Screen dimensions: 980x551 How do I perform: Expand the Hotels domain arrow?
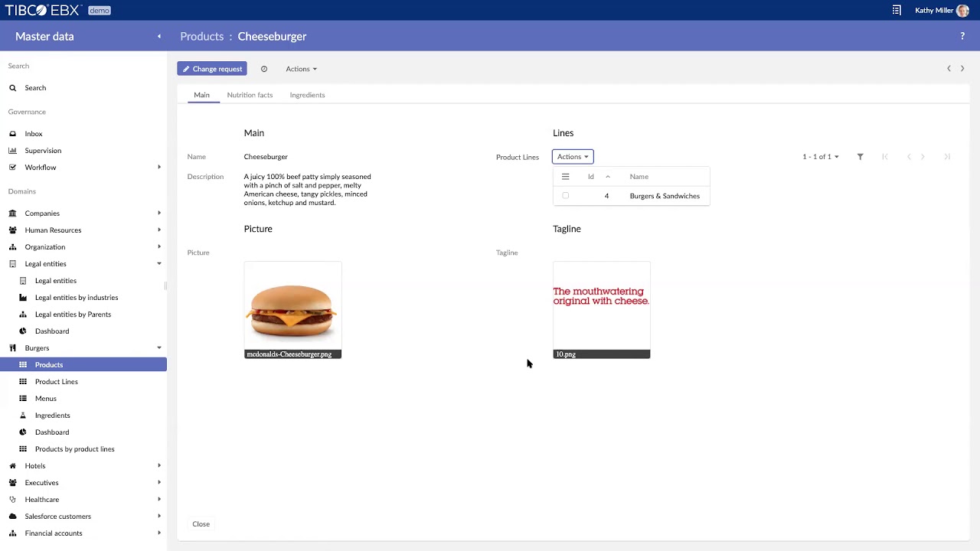[159, 466]
